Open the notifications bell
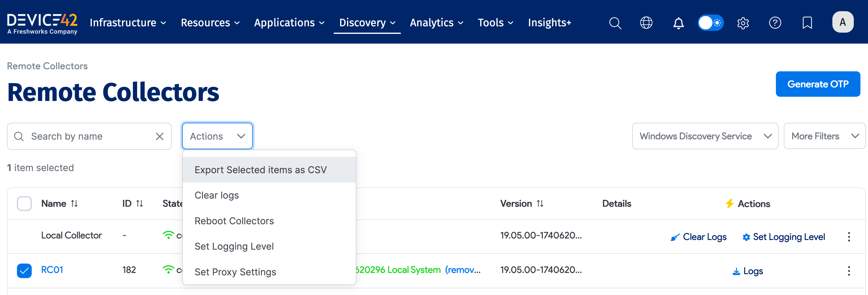This screenshot has height=295, width=868. tap(678, 23)
